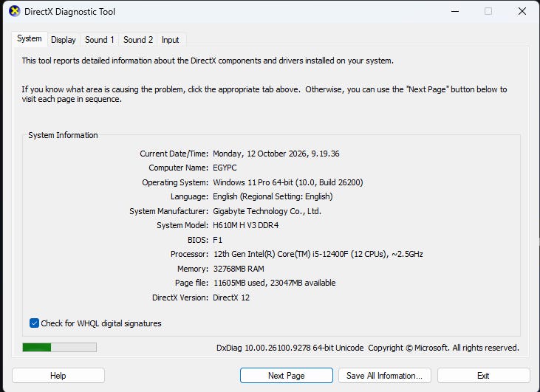This screenshot has width=540, height=392.
Task: Select the date value 'Monday, 12 October 2026'
Action: pyautogui.click(x=260, y=154)
